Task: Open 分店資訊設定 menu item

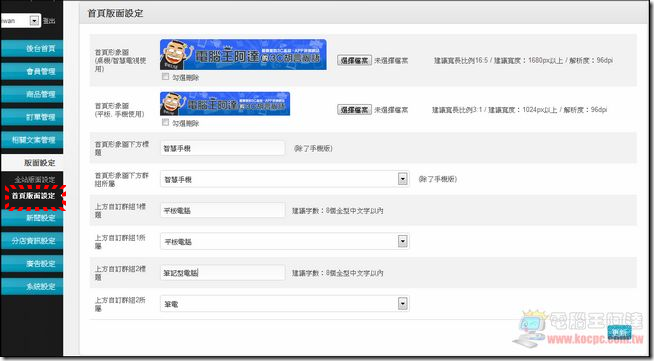Action: pyautogui.click(x=32, y=241)
